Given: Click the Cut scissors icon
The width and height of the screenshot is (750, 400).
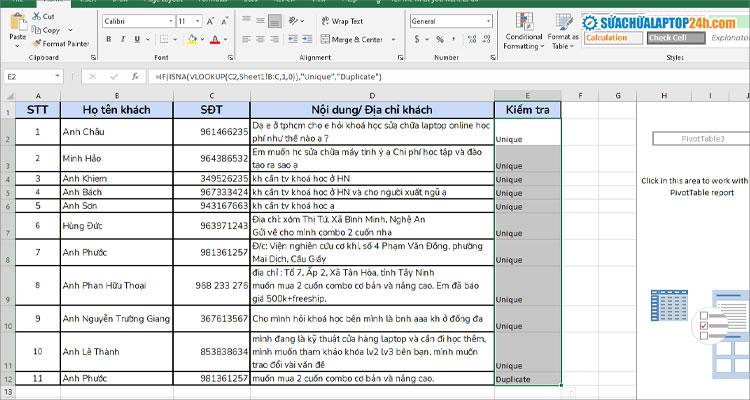Looking at the screenshot, I should [37, 17].
